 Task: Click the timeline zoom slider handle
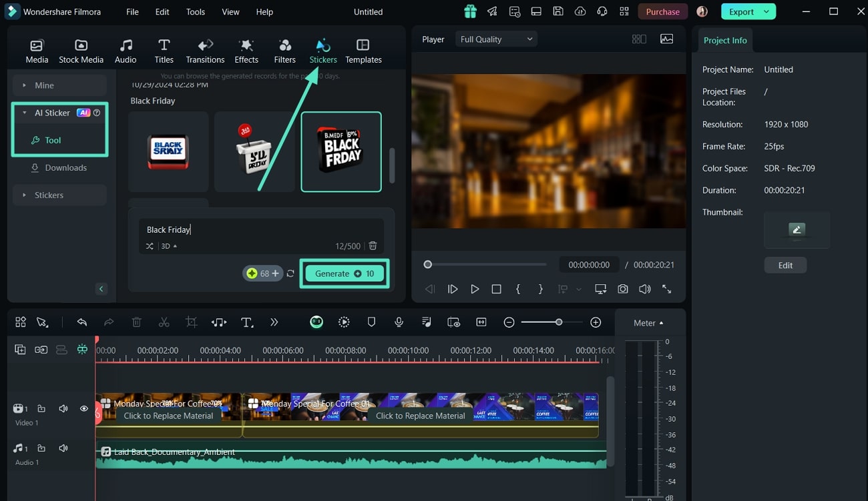pos(559,322)
